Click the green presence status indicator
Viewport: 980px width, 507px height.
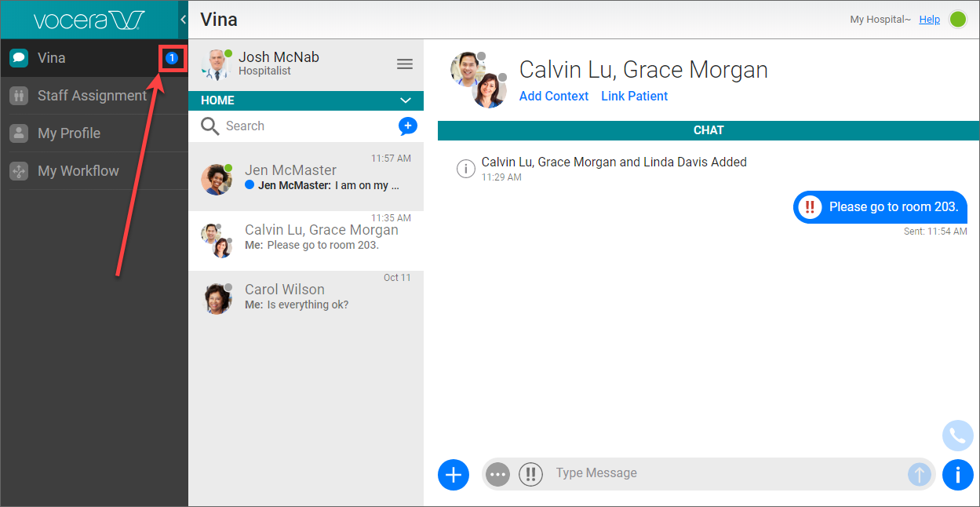click(x=958, y=20)
